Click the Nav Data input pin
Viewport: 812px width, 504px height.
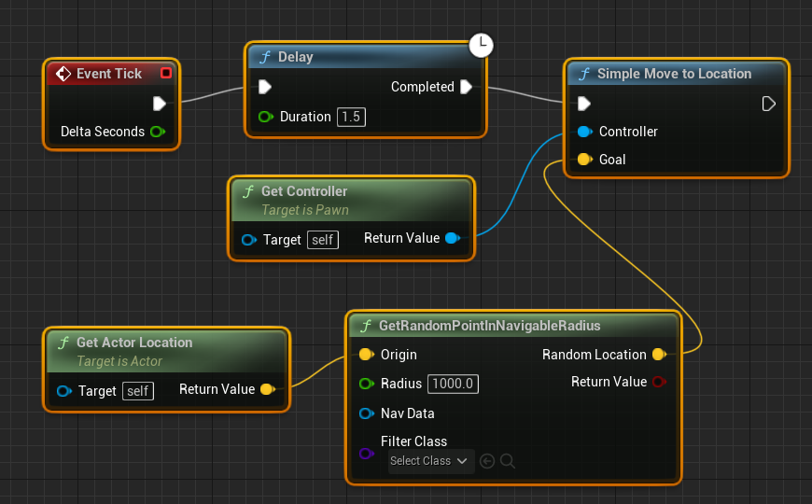tap(367, 413)
